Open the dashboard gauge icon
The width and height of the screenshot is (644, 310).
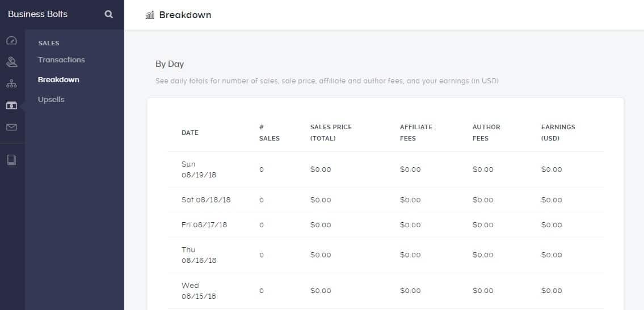point(11,41)
